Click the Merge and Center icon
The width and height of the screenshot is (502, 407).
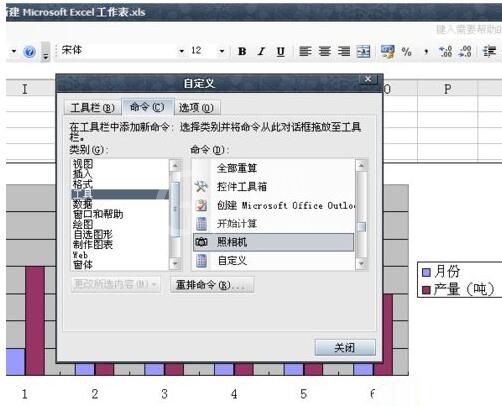(x=363, y=52)
